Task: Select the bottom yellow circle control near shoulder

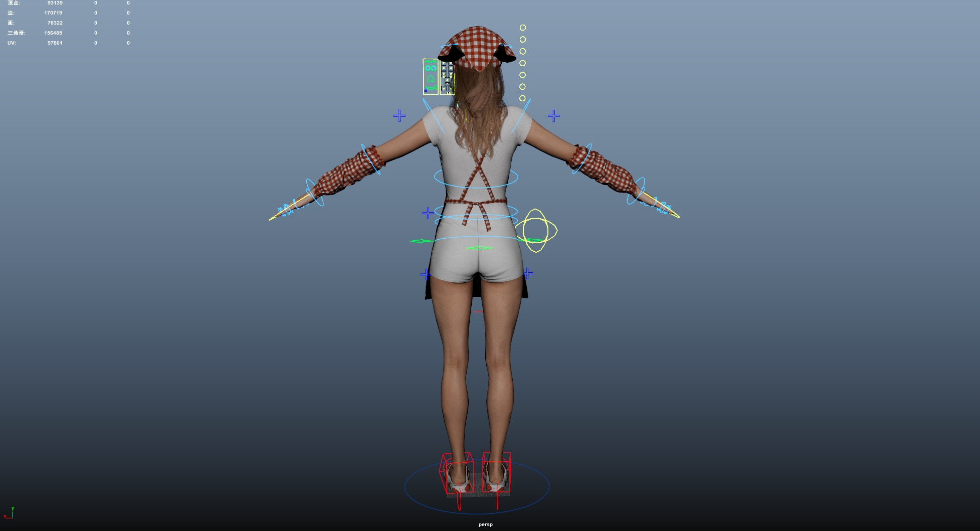Action: pos(522,98)
